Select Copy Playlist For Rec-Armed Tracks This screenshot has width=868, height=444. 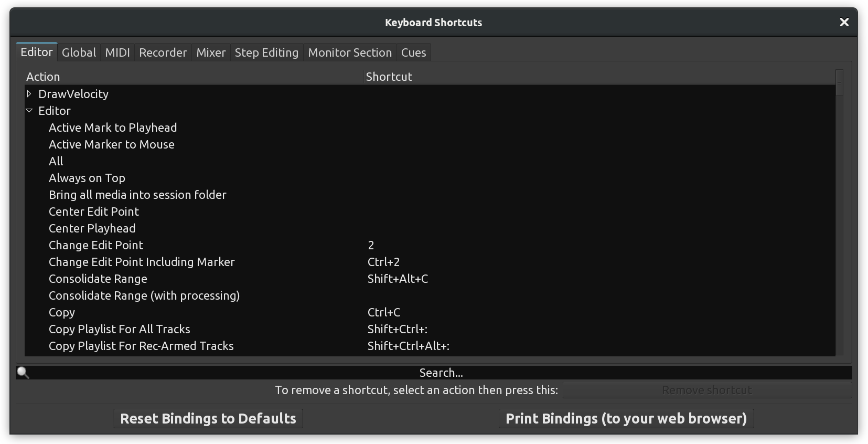(430, 346)
